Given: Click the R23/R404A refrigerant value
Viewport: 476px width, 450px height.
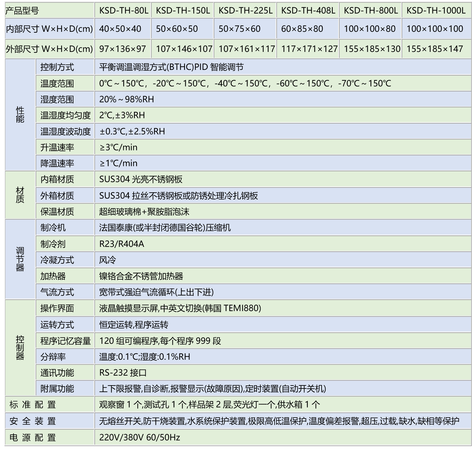Looking at the screenshot, I should [122, 244].
